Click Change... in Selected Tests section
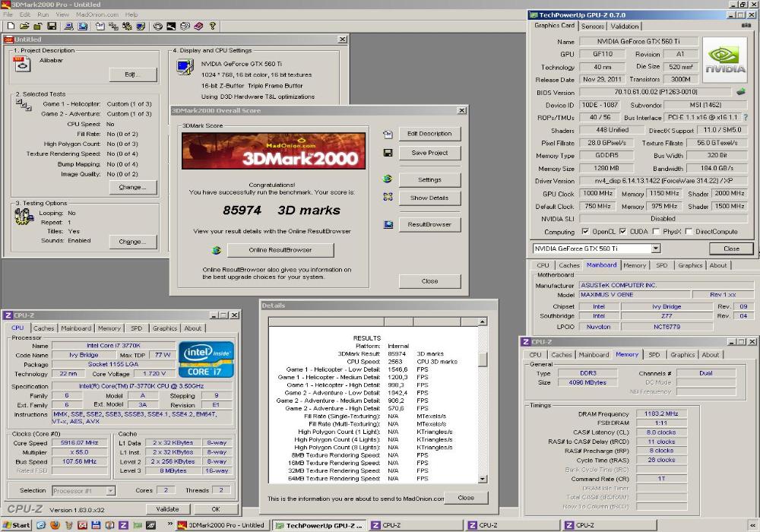 [133, 187]
